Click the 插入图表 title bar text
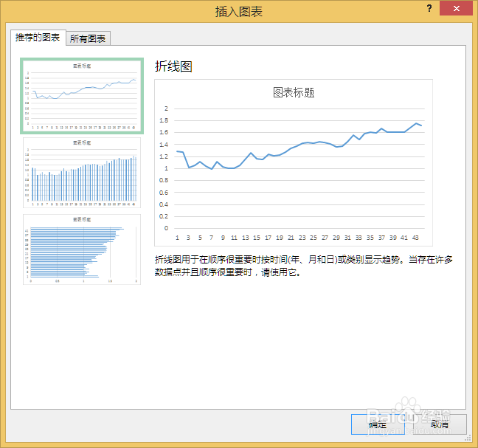This screenshot has width=478, height=448. (x=239, y=12)
